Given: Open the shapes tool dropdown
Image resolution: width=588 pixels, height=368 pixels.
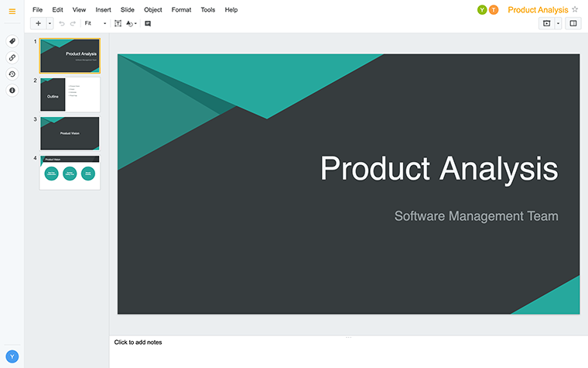Looking at the screenshot, I should tap(132, 24).
